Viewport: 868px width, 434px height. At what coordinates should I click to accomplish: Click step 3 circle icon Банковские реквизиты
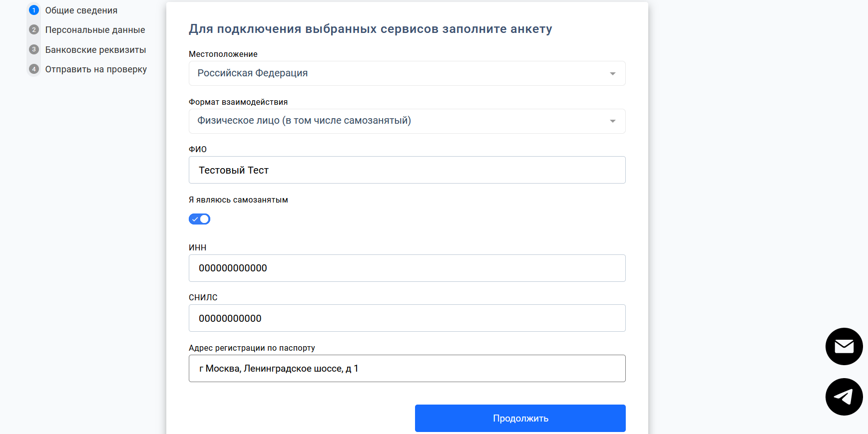tap(33, 49)
